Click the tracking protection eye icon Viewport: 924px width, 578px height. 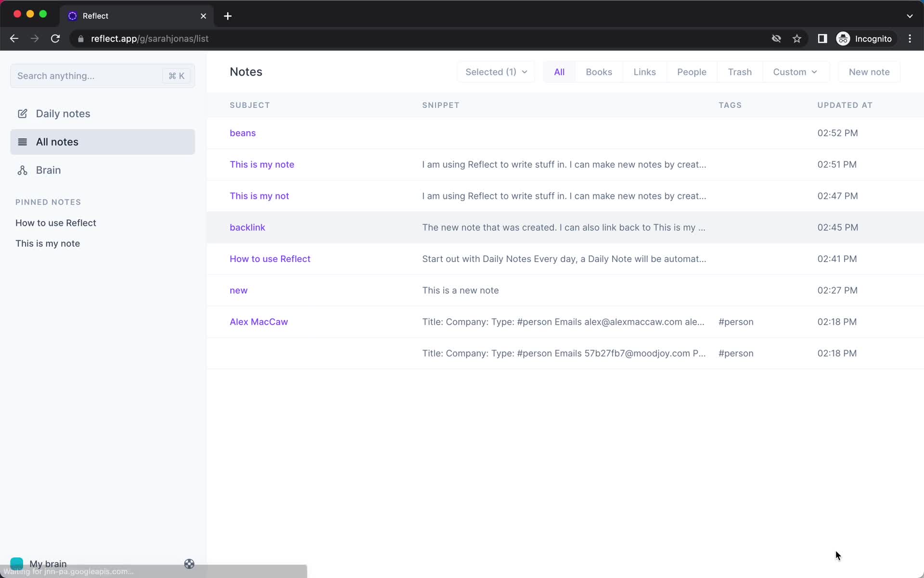776,39
